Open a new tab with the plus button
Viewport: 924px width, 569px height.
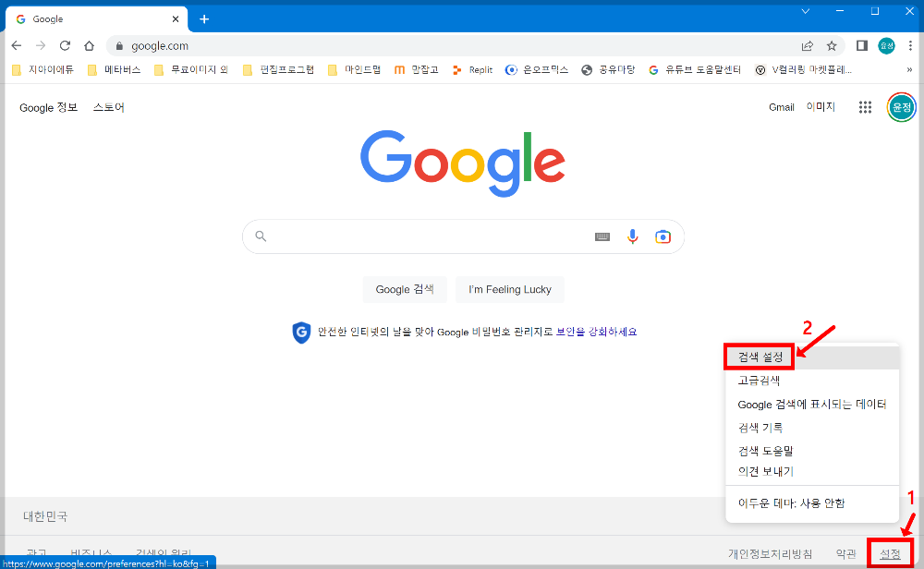204,19
